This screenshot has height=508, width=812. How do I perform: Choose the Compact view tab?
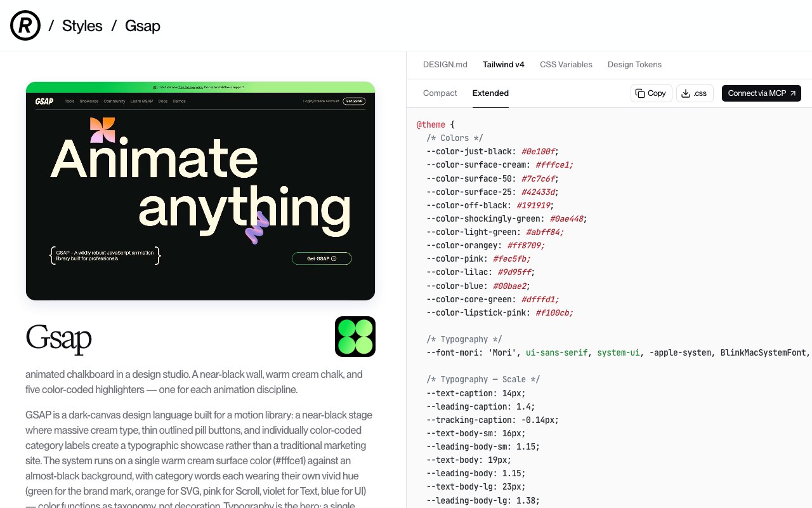pos(440,93)
